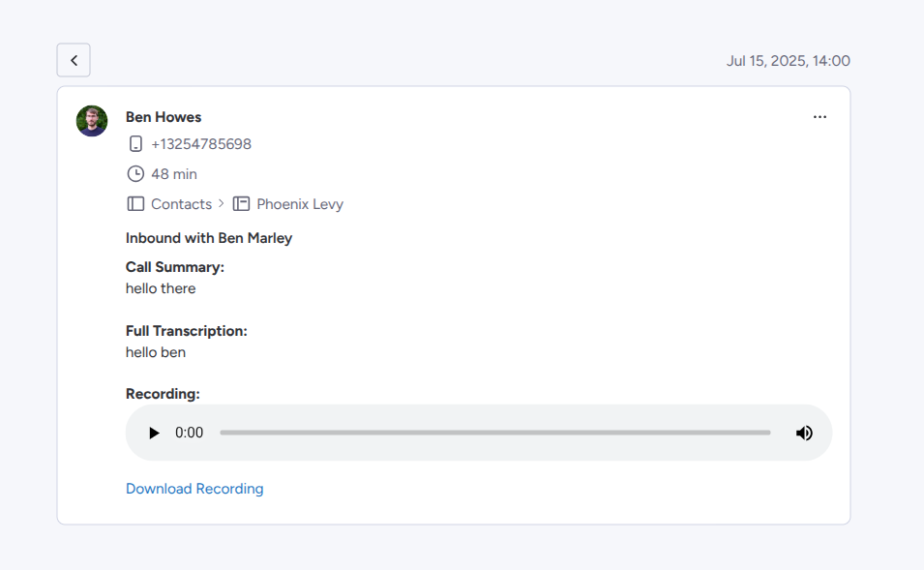The width and height of the screenshot is (924, 570).
Task: Click the Jul 15, 2025, 14:00 timestamp
Action: (788, 61)
